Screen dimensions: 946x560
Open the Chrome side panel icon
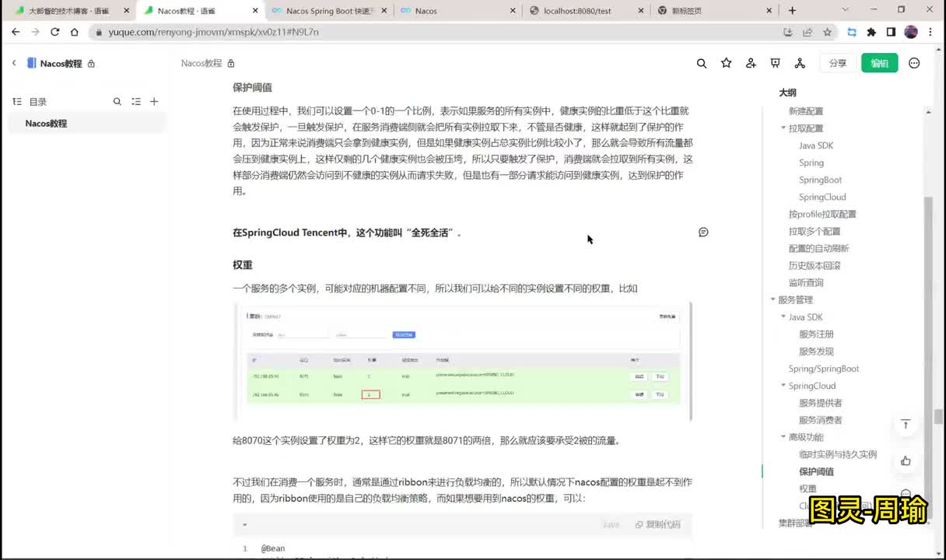[x=891, y=32]
